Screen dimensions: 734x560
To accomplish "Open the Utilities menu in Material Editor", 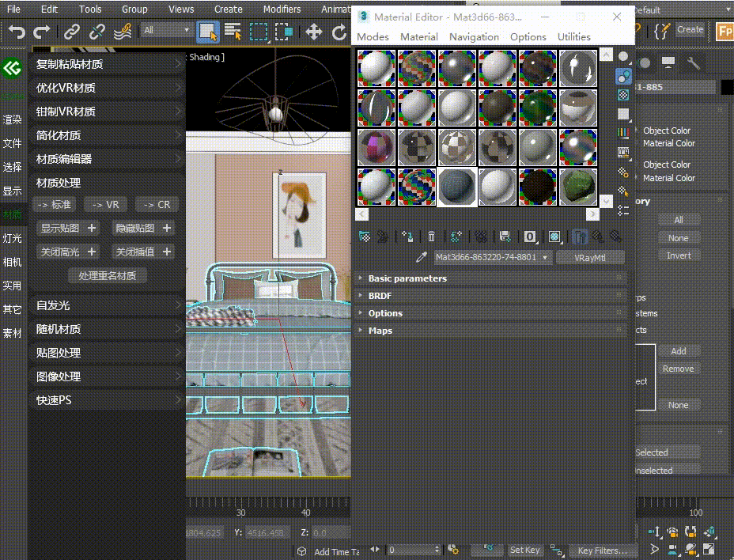I will pyautogui.click(x=573, y=36).
